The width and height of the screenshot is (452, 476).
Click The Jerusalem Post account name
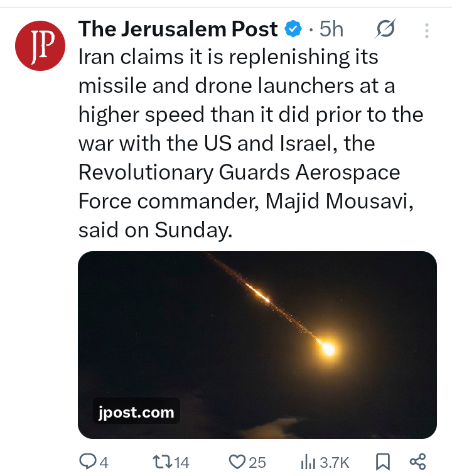(x=178, y=29)
